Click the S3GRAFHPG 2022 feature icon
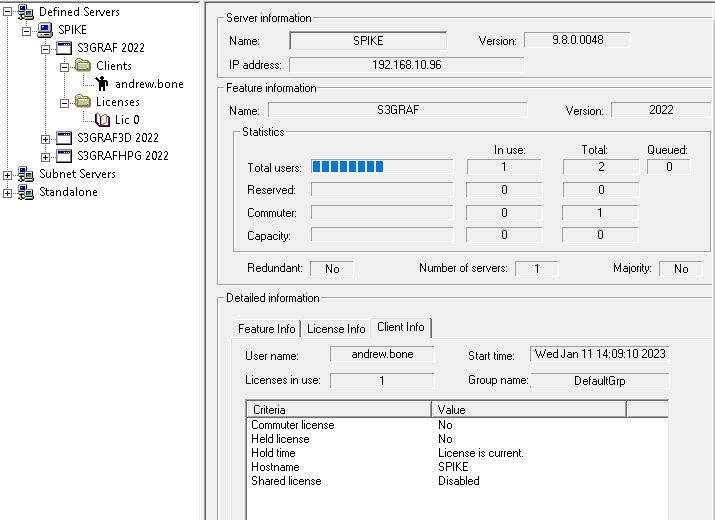The image size is (715, 520). point(64,156)
